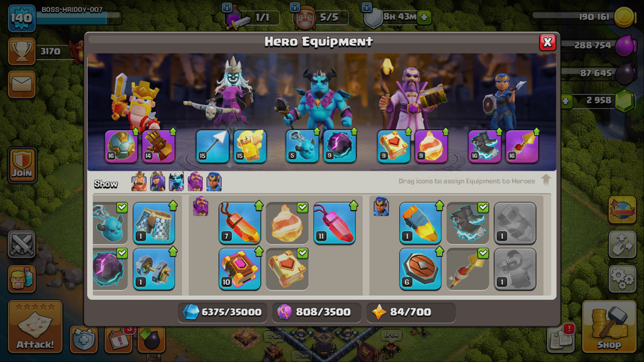Viewport: 644px width, 362px height.
Task: Filter equipment by Barbarian King portrait
Action: pyautogui.click(x=139, y=182)
